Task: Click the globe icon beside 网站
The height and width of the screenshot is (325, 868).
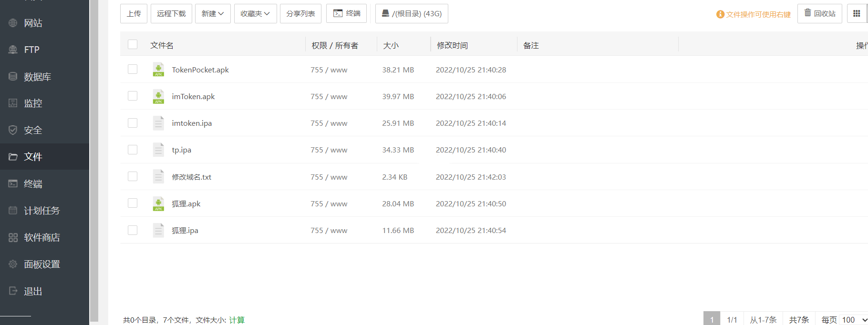Action: [x=13, y=23]
